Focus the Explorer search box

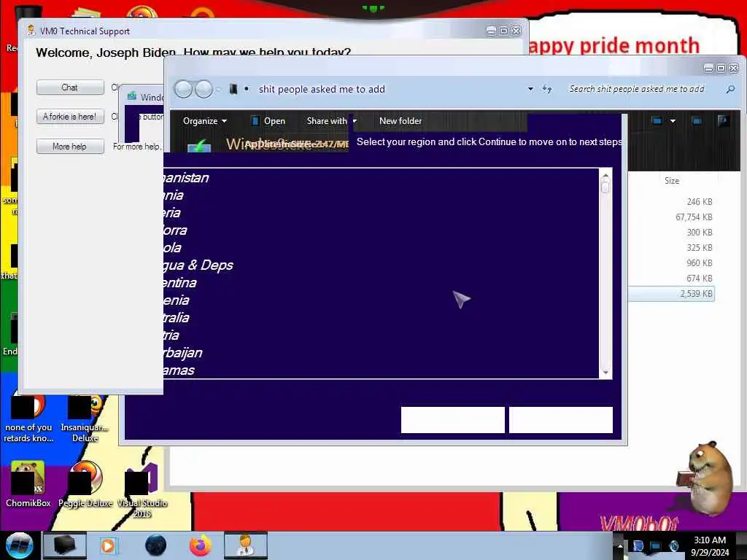click(x=636, y=89)
